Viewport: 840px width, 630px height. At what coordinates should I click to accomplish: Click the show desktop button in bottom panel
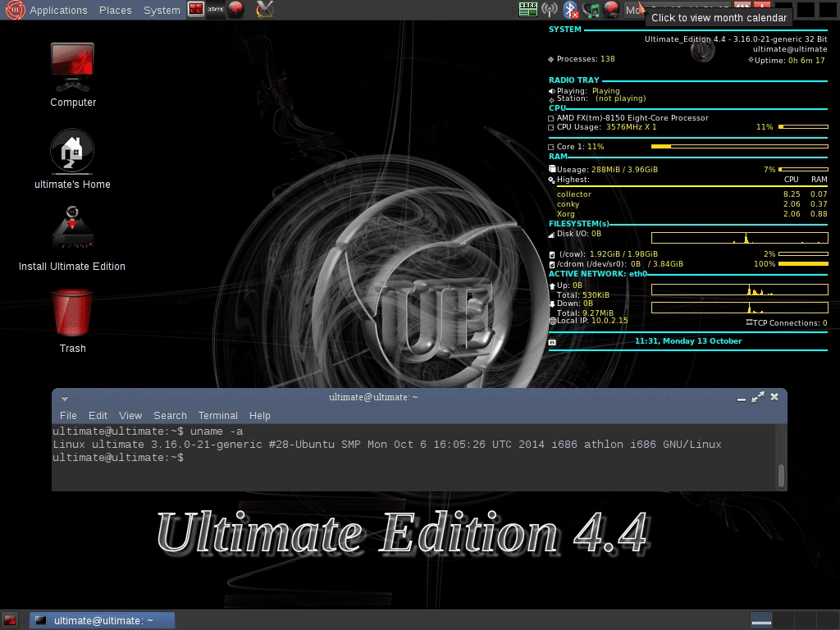point(10,620)
